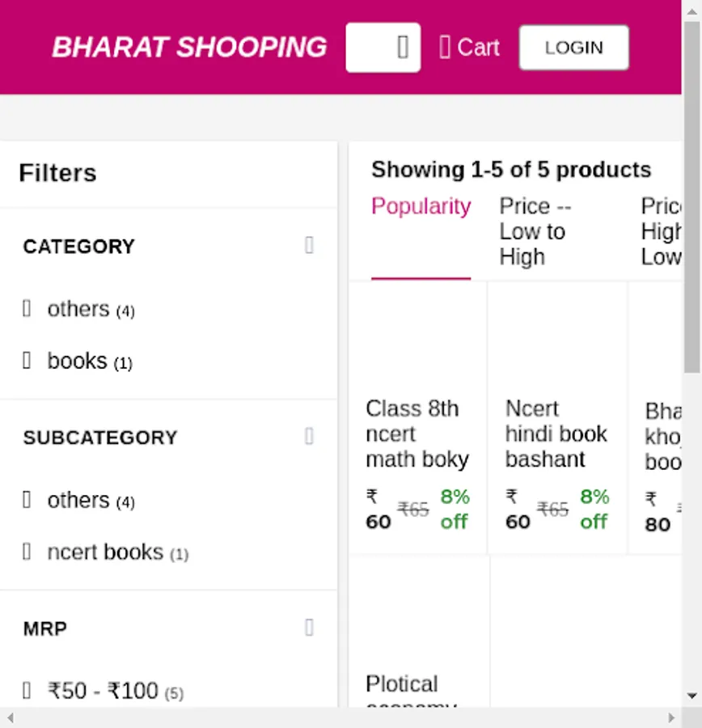This screenshot has height=728, width=702.
Task: Collapse the MRP filter section
Action: [x=309, y=628]
